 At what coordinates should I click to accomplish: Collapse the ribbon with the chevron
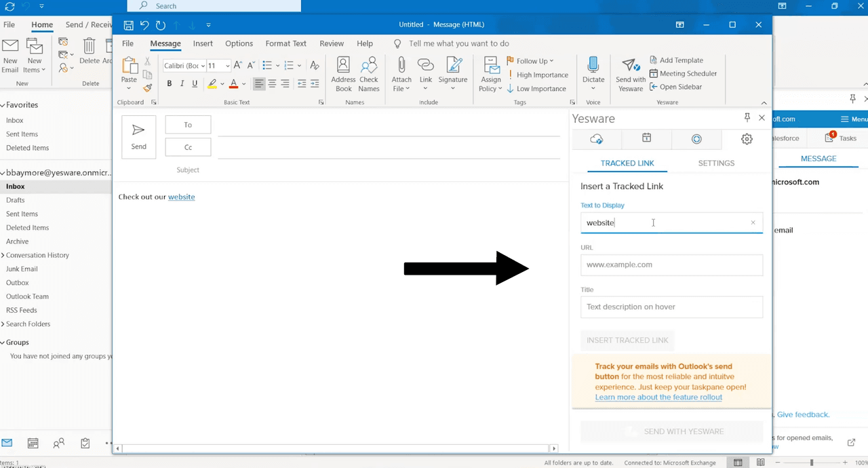pos(764,103)
